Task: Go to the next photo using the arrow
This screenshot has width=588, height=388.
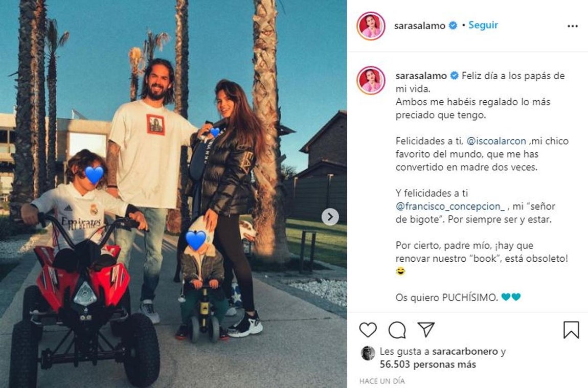Action: [x=330, y=217]
